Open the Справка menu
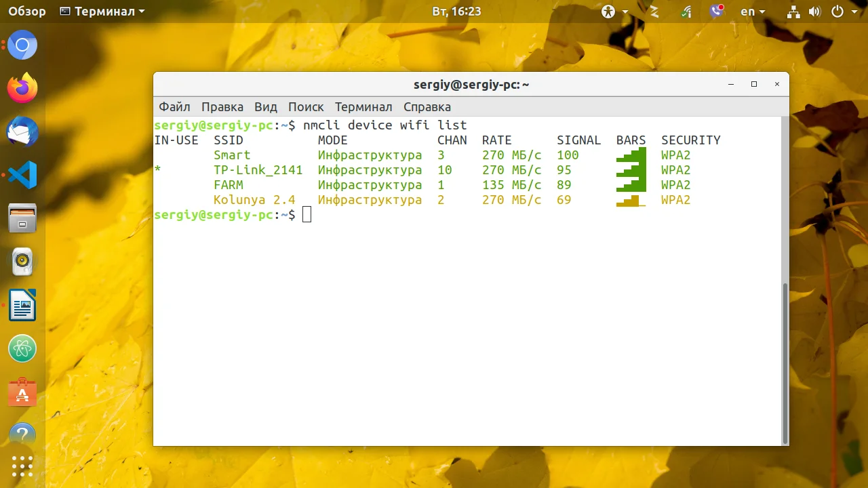Screen dimensions: 868x488 point(427,107)
